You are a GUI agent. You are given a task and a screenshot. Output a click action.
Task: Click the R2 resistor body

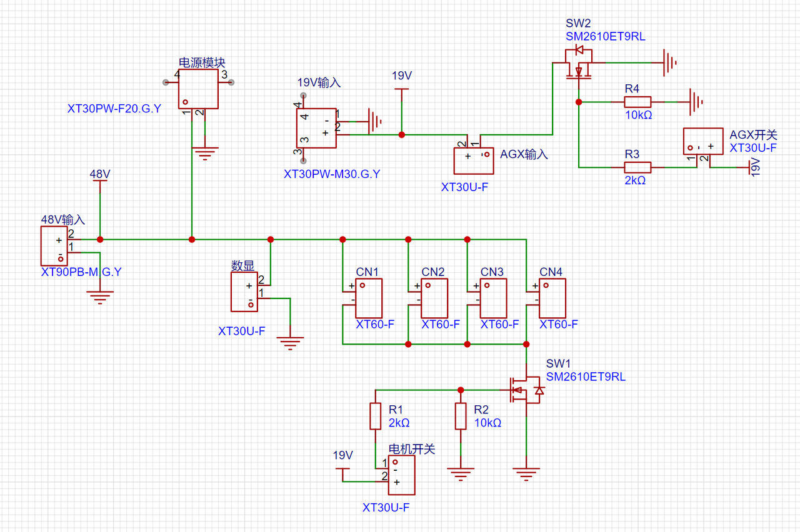(x=461, y=416)
